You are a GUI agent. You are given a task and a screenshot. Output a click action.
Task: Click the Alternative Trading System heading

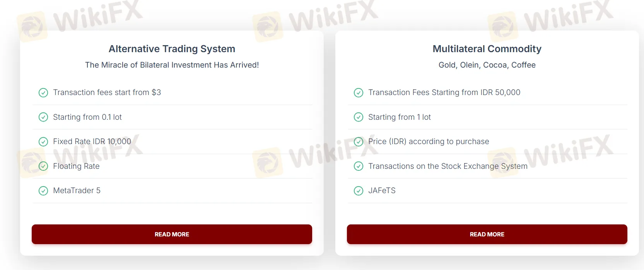pyautogui.click(x=172, y=49)
